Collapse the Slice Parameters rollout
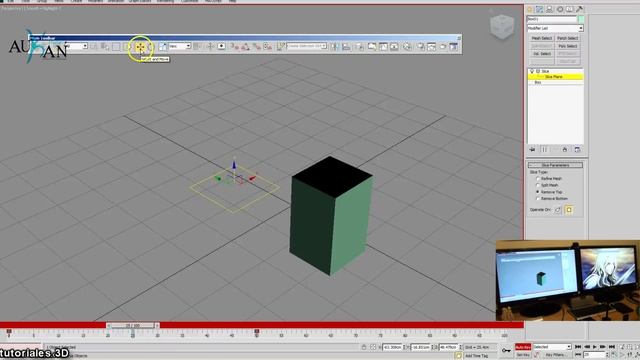The image size is (640, 360). pos(555,165)
